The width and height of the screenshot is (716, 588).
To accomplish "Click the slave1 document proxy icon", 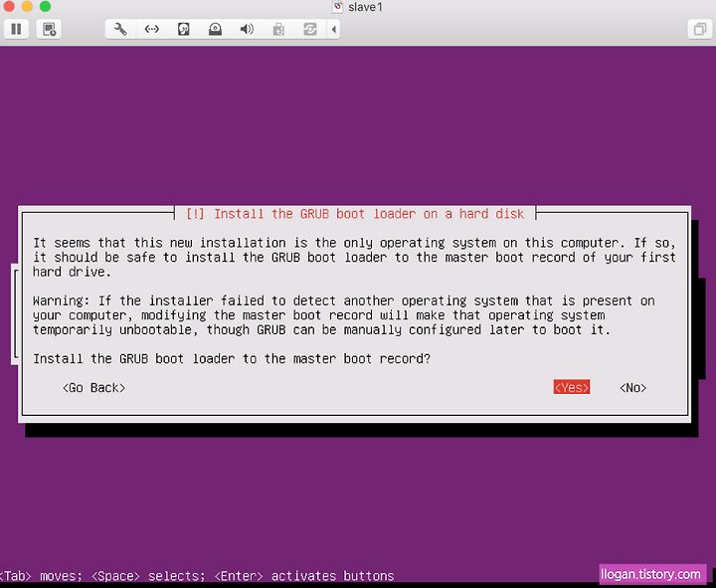I will [x=337, y=7].
